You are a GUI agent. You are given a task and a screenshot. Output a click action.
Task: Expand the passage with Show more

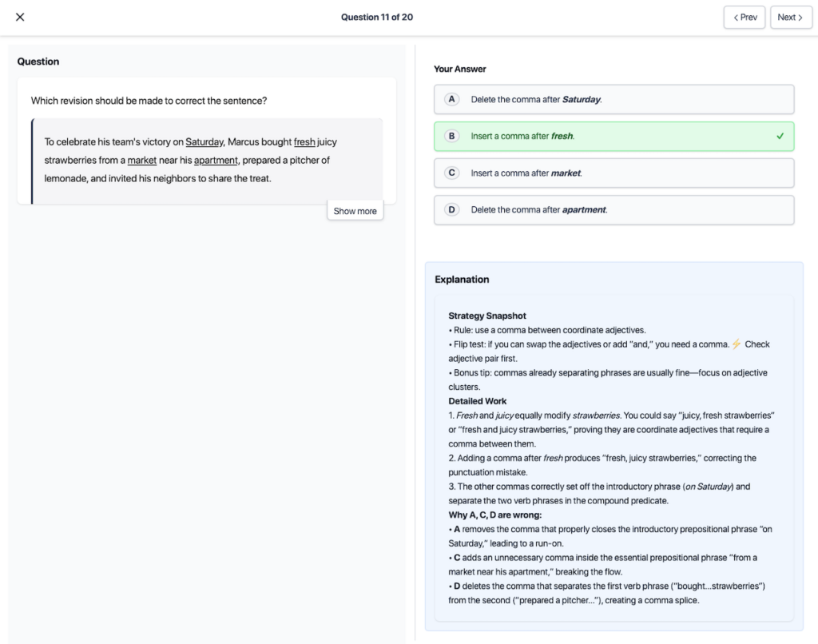coord(355,211)
